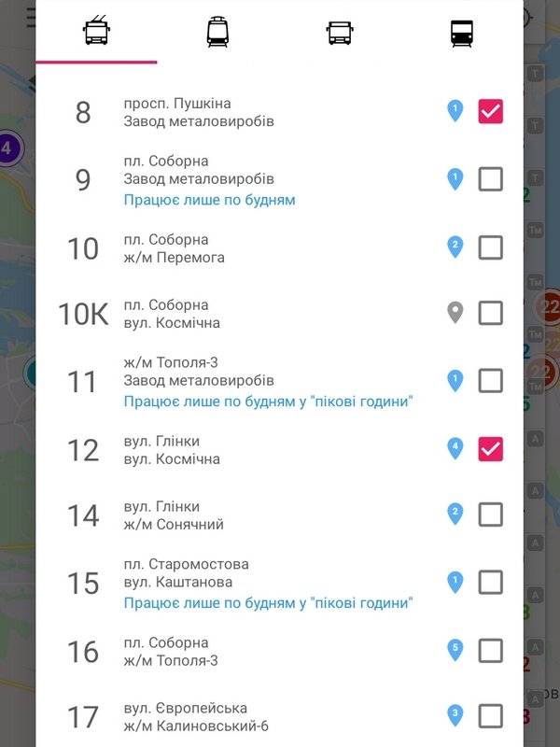
Task: Click the blue vehicle pin for route 8
Action: point(455,112)
